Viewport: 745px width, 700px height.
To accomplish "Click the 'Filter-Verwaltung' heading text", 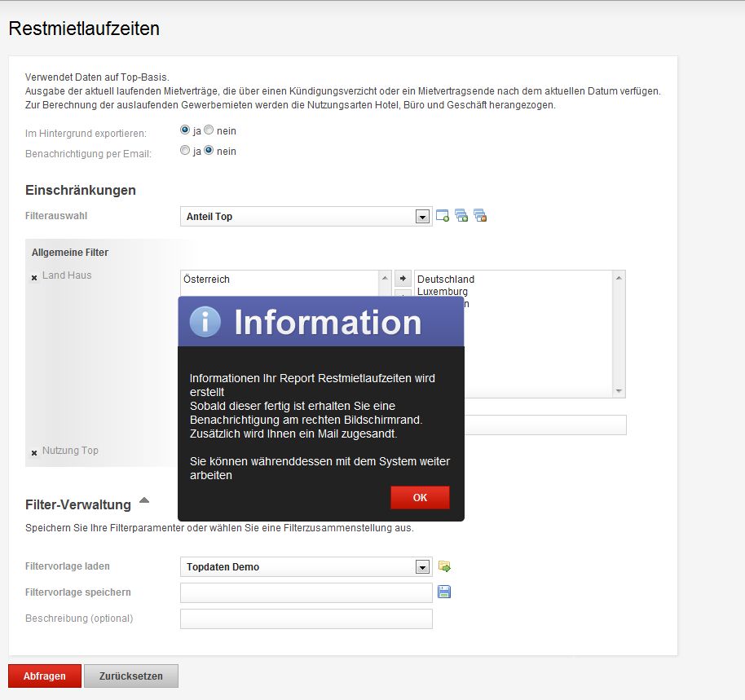I will (x=78, y=504).
